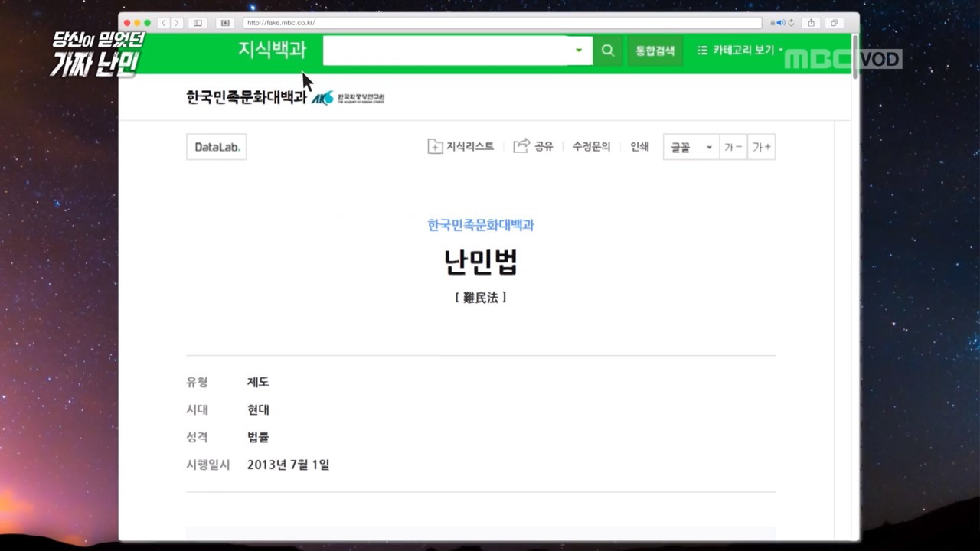Click the 인쇄 print link
980x551 pixels.
click(x=639, y=146)
